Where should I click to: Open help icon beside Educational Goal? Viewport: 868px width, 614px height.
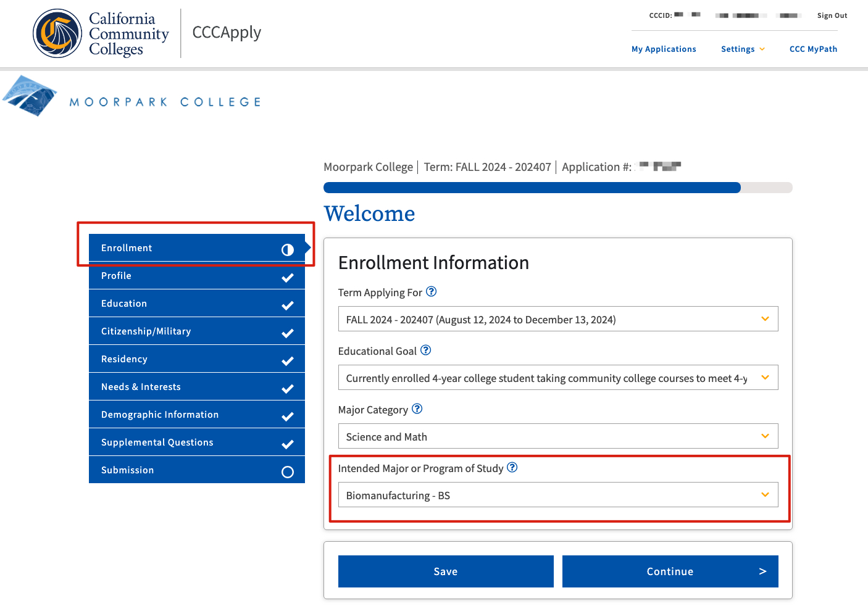click(x=426, y=351)
